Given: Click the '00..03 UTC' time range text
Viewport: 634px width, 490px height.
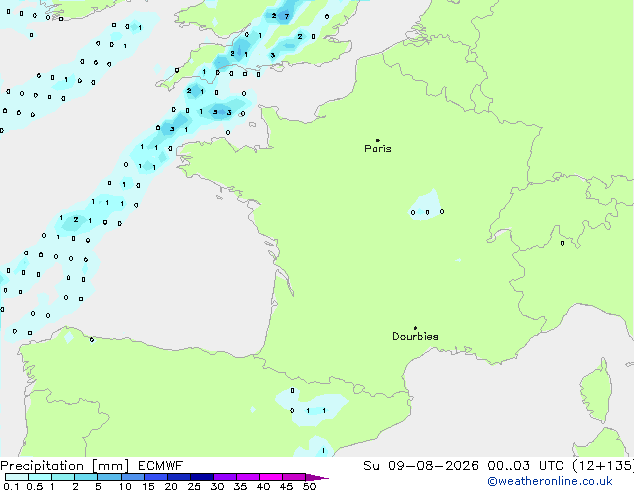Looking at the screenshot, I should tap(525, 466).
